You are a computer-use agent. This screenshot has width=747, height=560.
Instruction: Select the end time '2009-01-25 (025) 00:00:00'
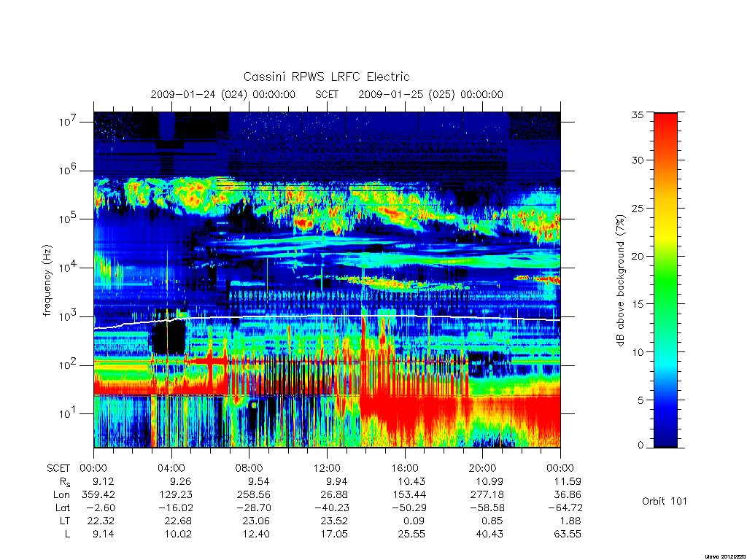click(430, 94)
